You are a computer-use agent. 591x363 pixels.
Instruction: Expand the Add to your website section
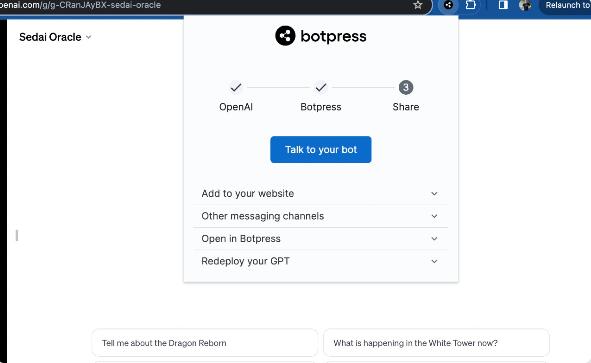coord(320,193)
